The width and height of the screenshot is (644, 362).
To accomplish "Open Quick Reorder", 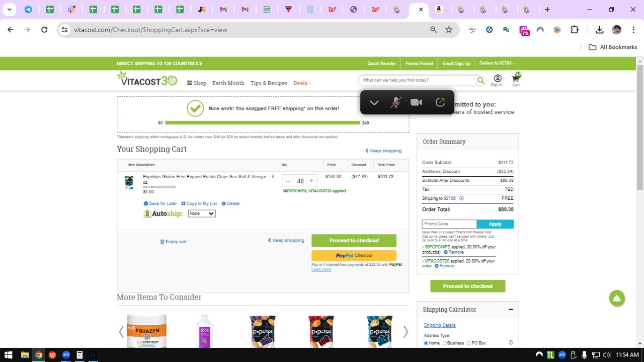I will pyautogui.click(x=381, y=63).
